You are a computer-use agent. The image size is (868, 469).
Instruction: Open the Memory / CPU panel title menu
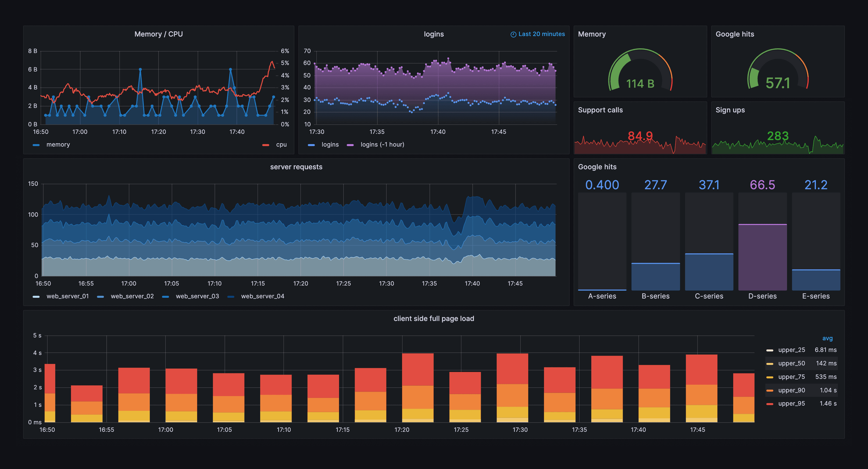[158, 34]
